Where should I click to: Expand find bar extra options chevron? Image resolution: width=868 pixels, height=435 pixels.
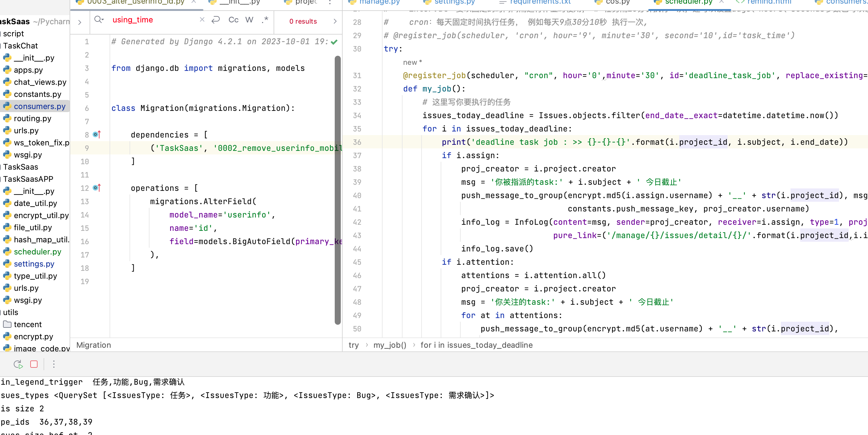click(x=335, y=21)
